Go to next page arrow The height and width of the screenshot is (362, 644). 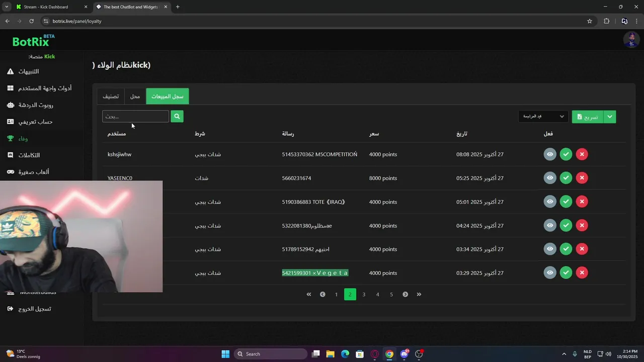pos(405,294)
